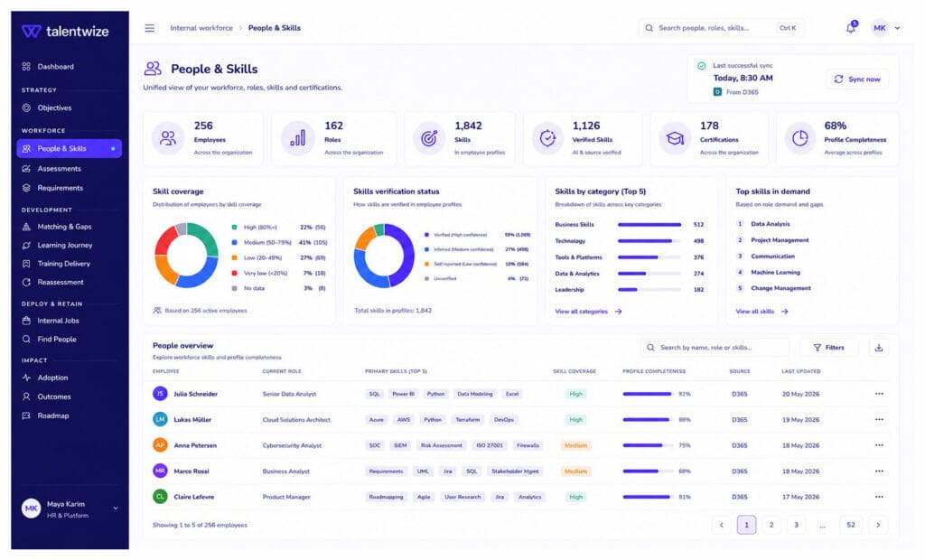The width and height of the screenshot is (925, 560).
Task: Go to page 52
Action: [x=851, y=525]
